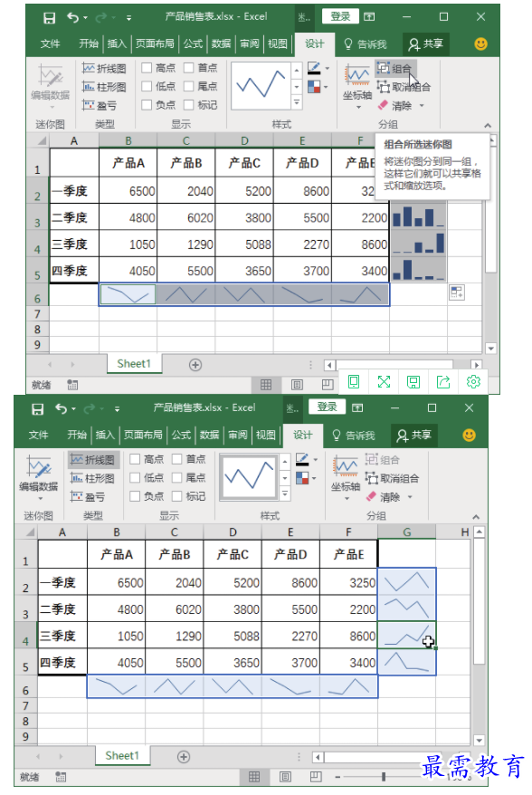Open 页面布局 tab in top window
The height and width of the screenshot is (795, 532).
pos(155,44)
